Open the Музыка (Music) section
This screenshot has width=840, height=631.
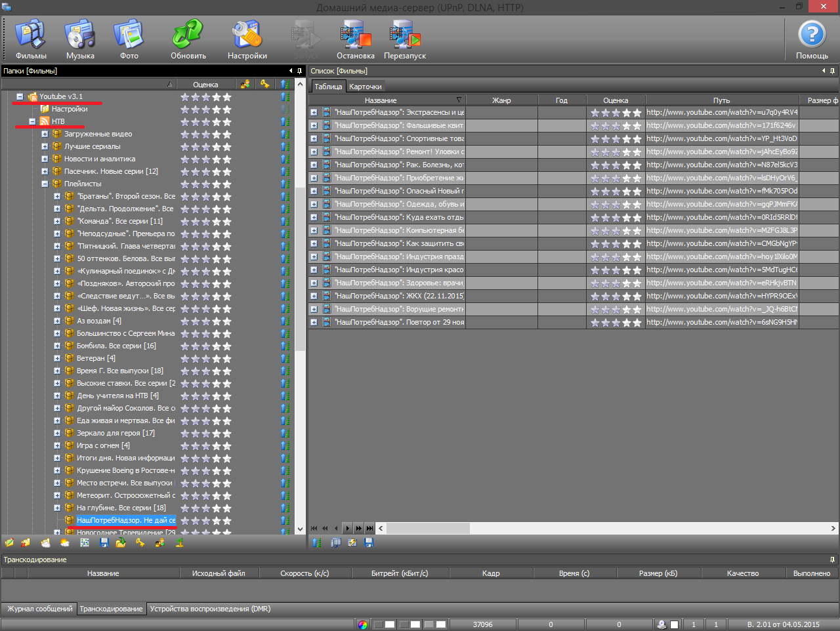pos(80,39)
